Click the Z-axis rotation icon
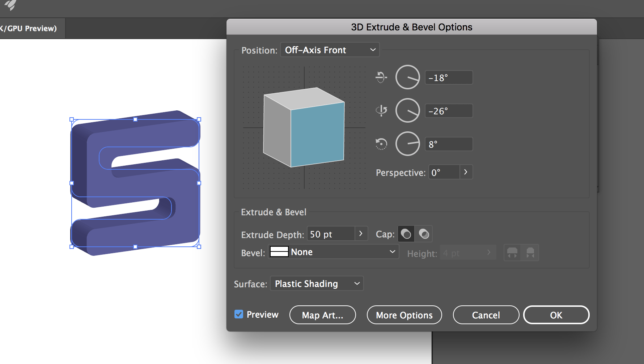This screenshot has height=364, width=644. (381, 144)
